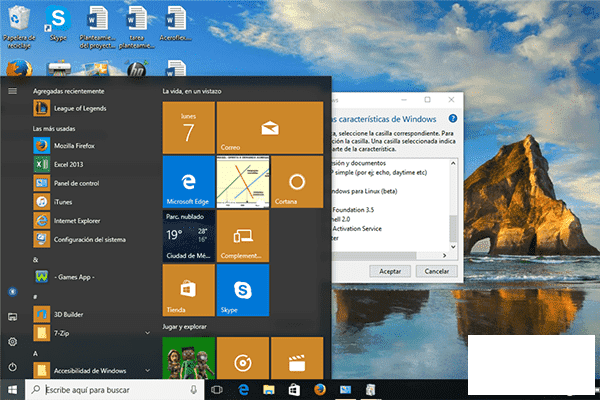Open the movies clapperboard tile
The image size is (600, 400).
[297, 358]
